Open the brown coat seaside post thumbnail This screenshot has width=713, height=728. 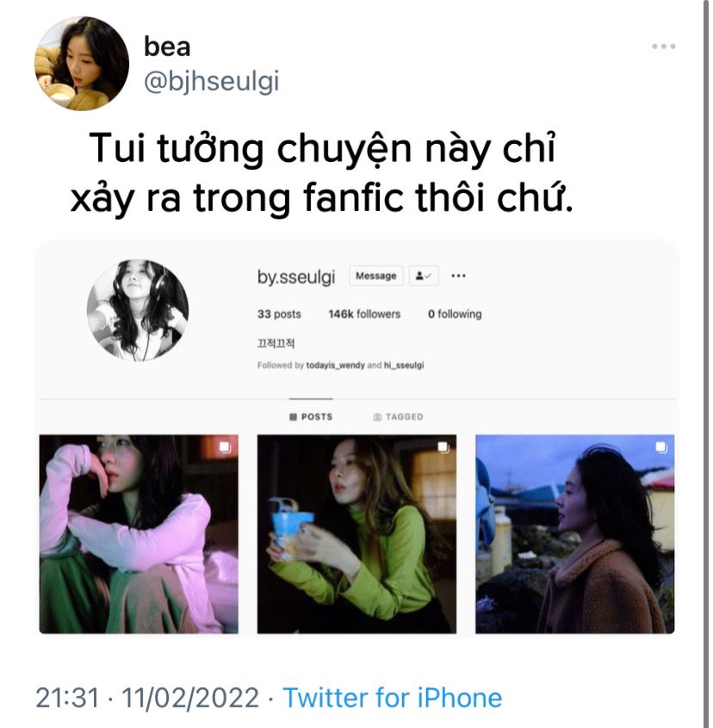[574, 534]
